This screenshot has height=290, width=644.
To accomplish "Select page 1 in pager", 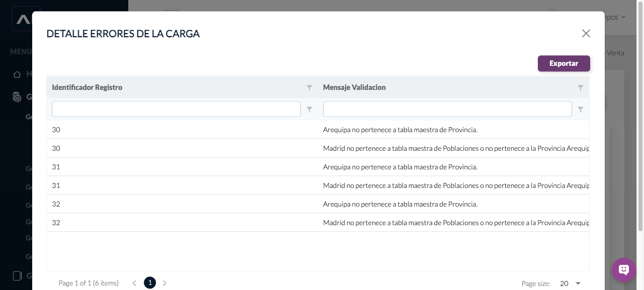I will point(150,283).
